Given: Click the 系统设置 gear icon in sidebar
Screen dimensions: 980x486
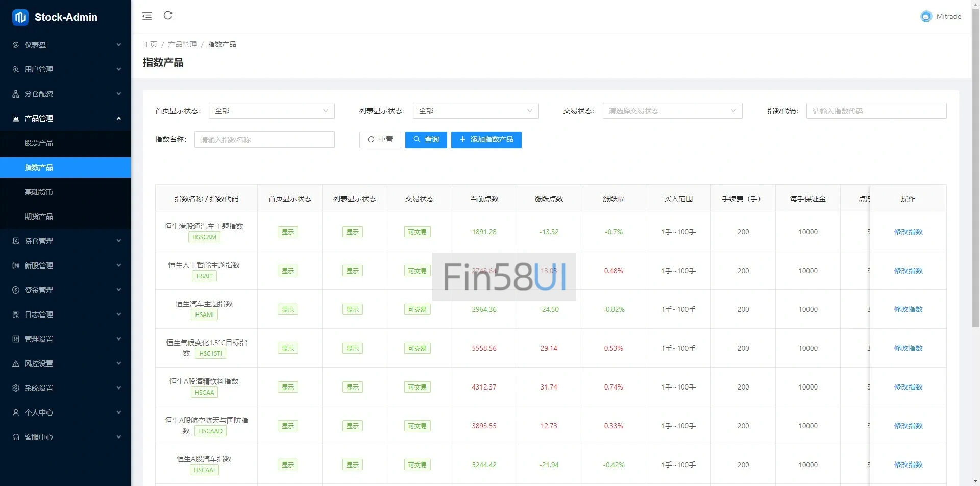Looking at the screenshot, I should (x=16, y=388).
